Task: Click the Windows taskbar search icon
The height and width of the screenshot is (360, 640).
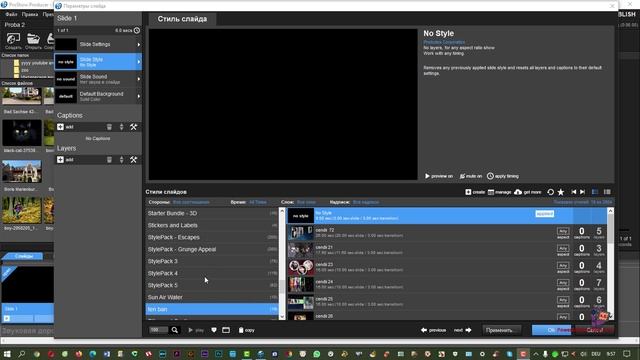Action: (x=22, y=354)
